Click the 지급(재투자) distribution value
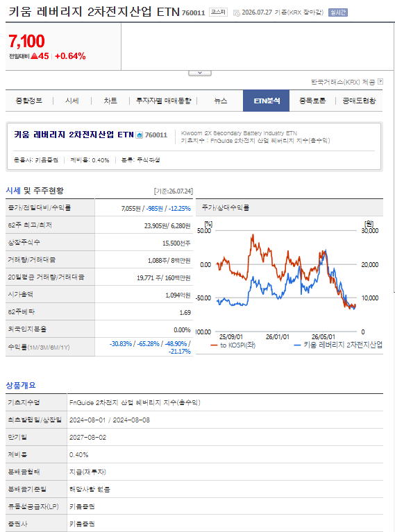395x532 pixels. (87, 472)
